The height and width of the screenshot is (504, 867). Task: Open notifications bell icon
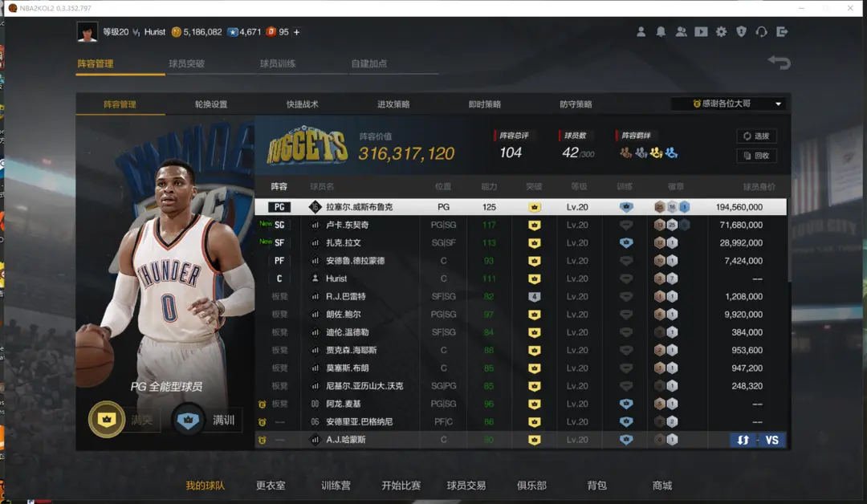click(661, 32)
